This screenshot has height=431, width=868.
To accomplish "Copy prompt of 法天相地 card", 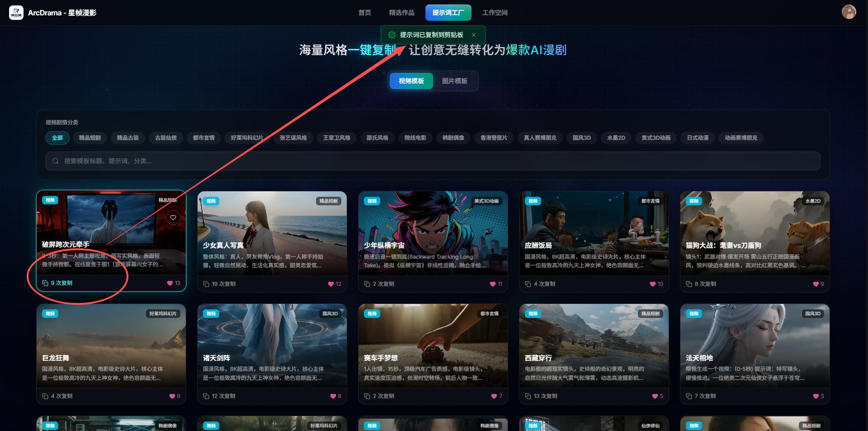I will pyautogui.click(x=701, y=396).
